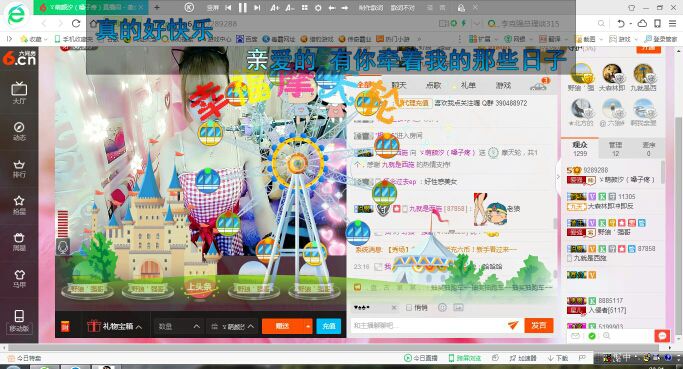This screenshot has width=683, height=369.
Task: Expand the 截图 screenshot dropdown
Action: 602,39
